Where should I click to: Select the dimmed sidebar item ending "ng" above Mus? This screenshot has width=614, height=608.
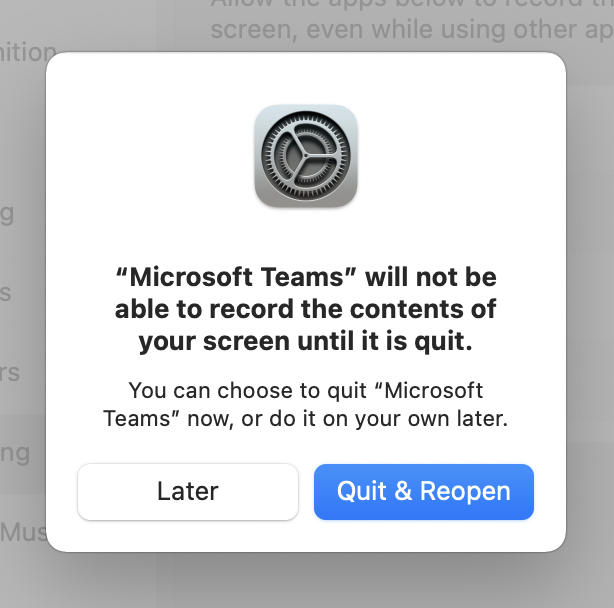15,454
